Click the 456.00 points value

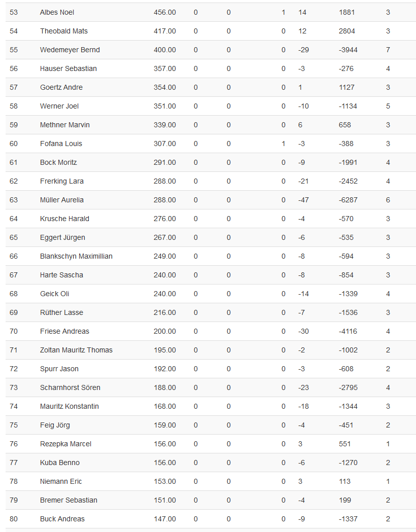coord(165,12)
